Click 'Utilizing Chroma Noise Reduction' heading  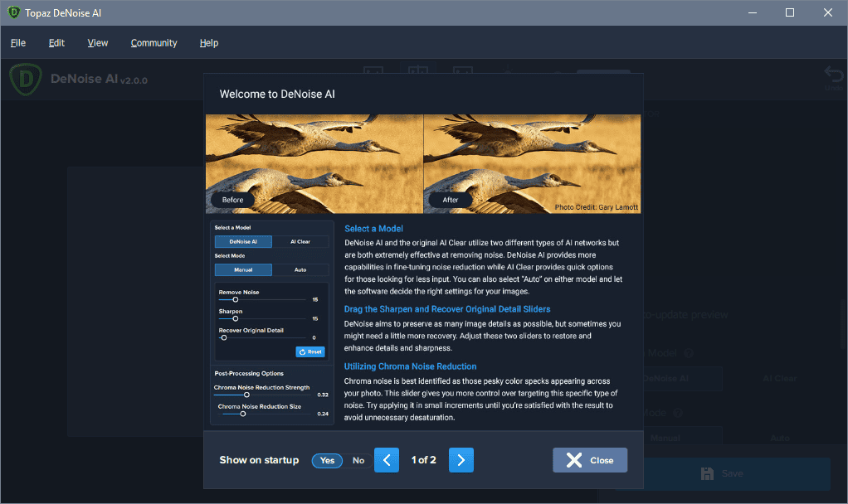point(410,366)
